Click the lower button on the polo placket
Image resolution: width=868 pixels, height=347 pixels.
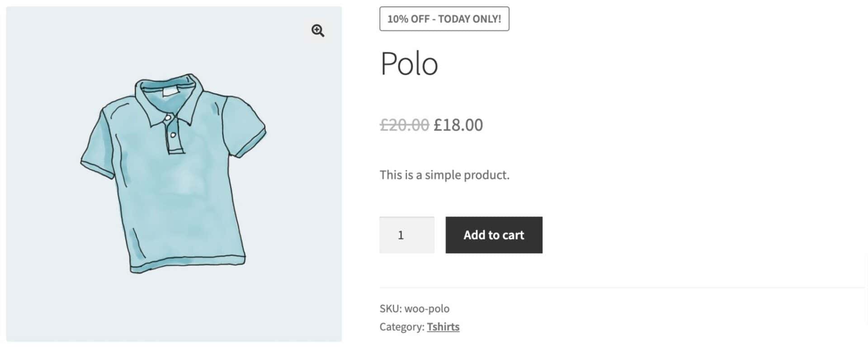173,135
